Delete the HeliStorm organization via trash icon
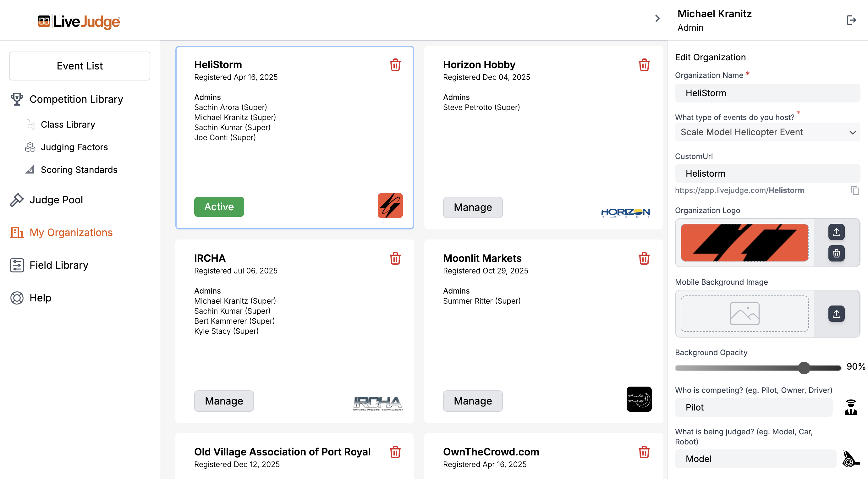 (x=395, y=65)
